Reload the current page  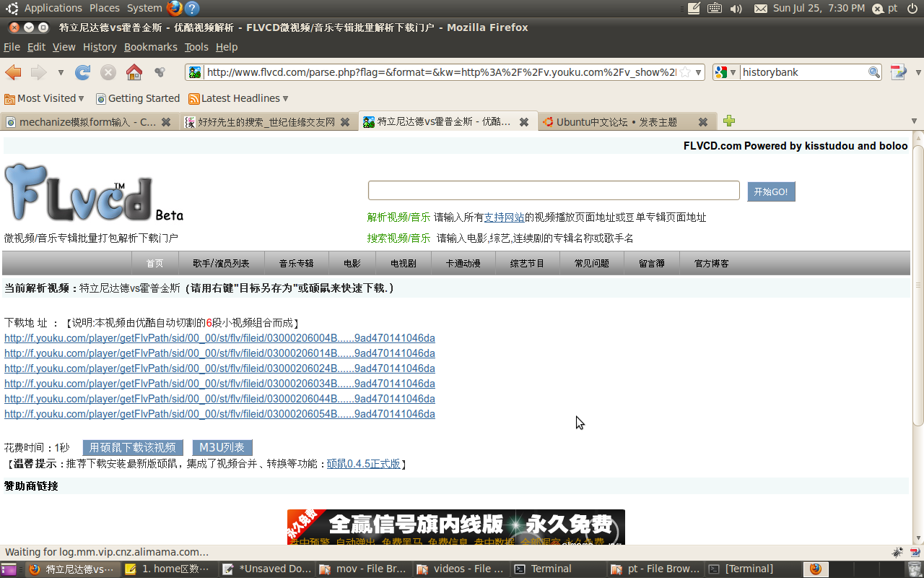(x=83, y=72)
